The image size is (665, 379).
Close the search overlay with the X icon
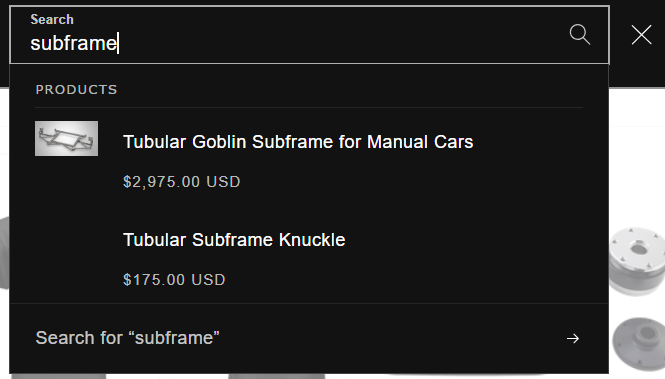(x=641, y=34)
